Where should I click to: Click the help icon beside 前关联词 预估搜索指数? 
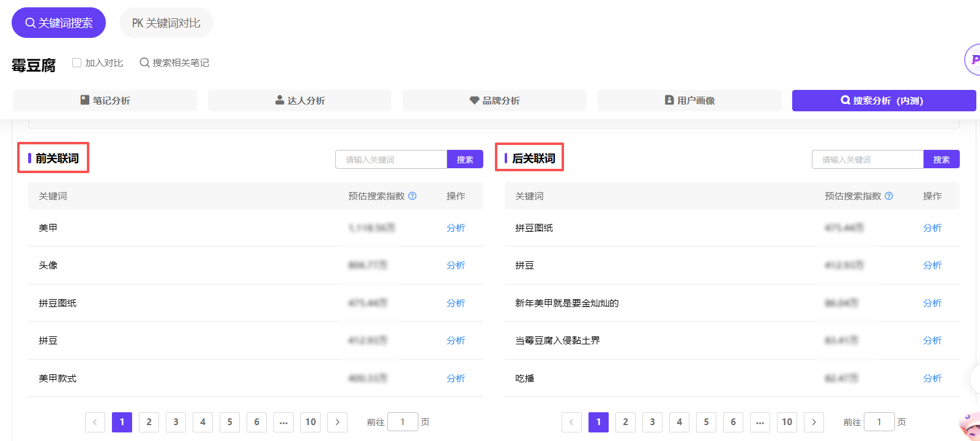[x=412, y=196]
